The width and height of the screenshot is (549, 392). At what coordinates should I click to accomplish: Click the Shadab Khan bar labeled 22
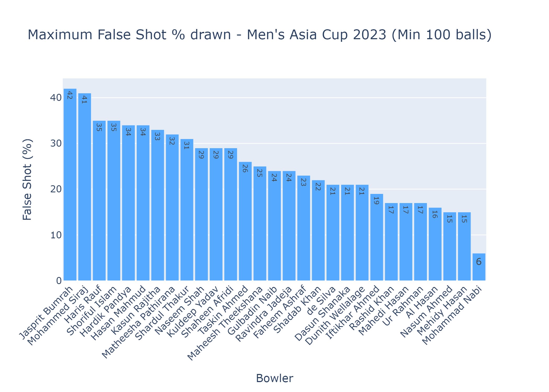point(318,230)
